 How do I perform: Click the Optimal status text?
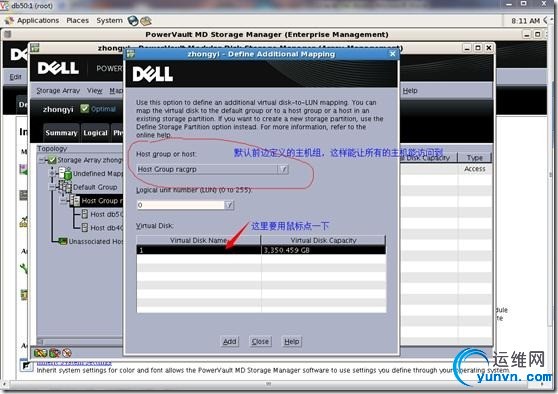(103, 109)
